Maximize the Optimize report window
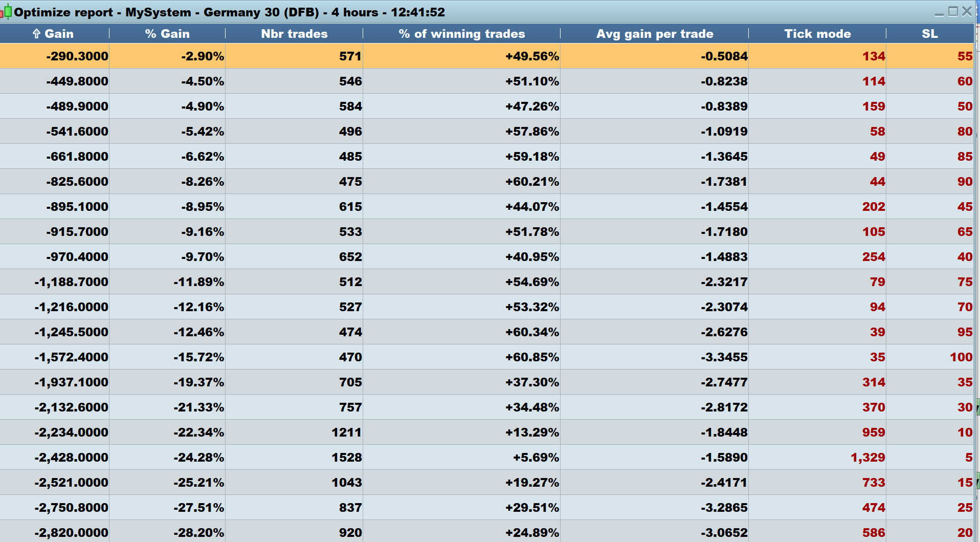This screenshot has width=980, height=542. 953,11
